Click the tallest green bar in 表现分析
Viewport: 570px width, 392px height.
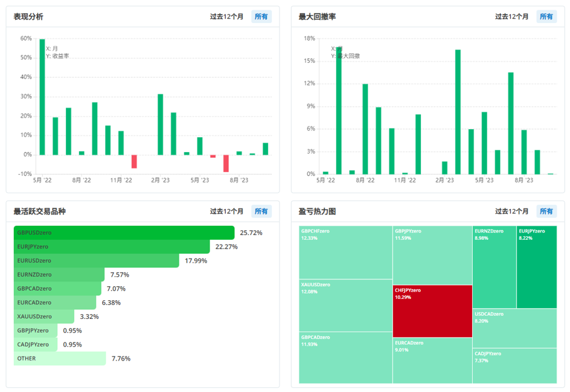coord(42,97)
